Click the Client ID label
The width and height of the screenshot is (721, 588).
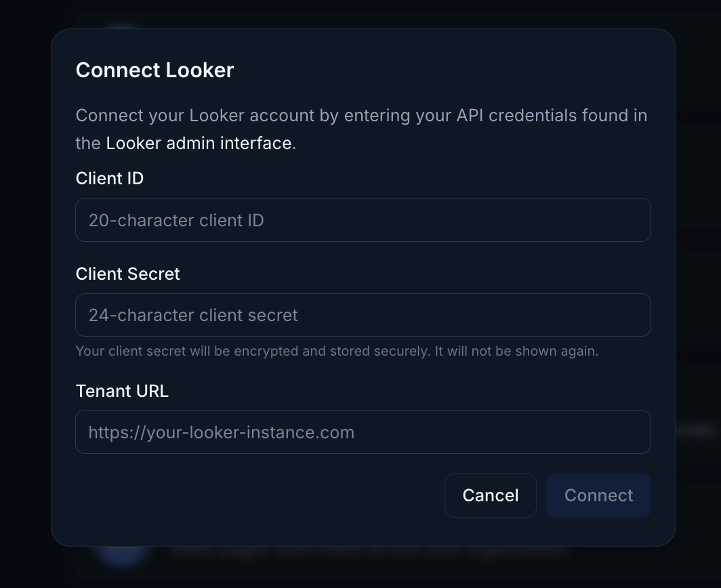click(x=110, y=178)
